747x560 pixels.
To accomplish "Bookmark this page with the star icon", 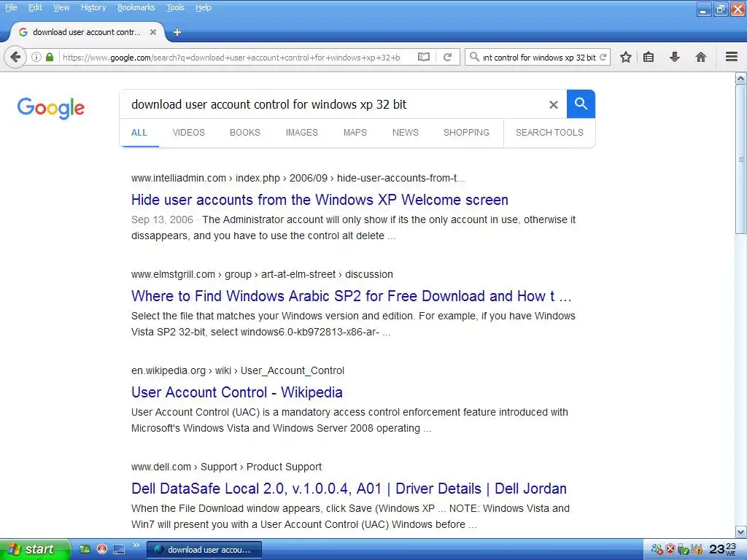I will click(x=625, y=57).
